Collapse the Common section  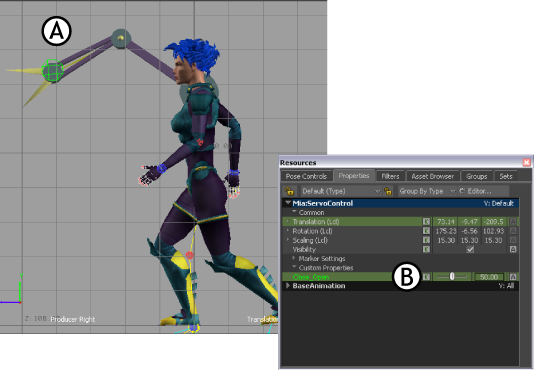[294, 212]
